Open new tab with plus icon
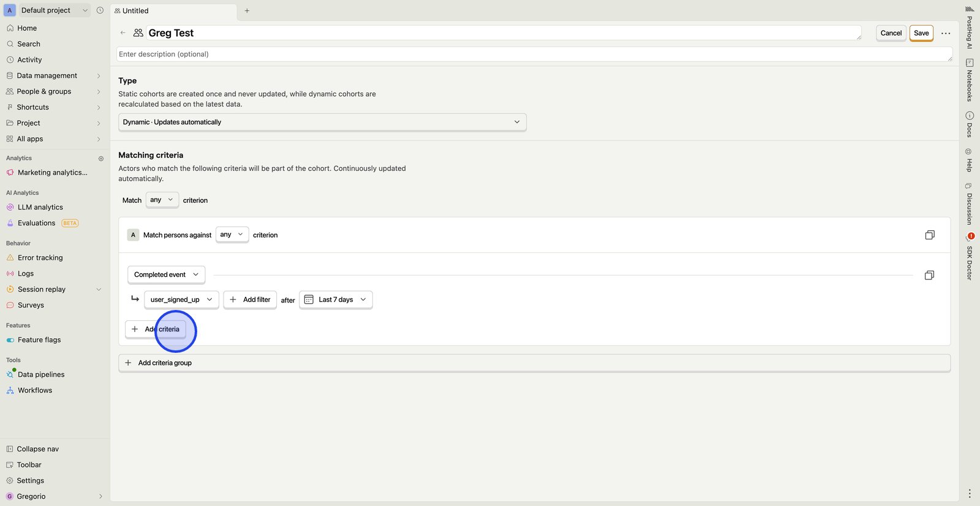Image resolution: width=980 pixels, height=506 pixels. [247, 10]
